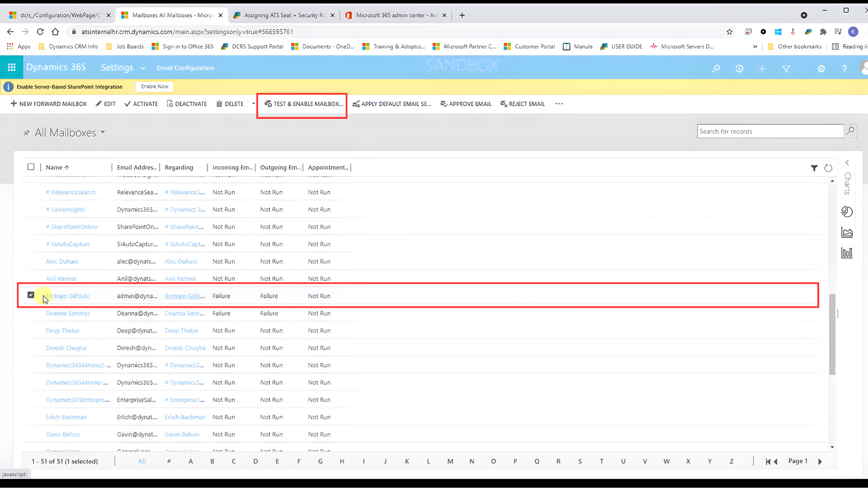Click the browser address bar URL

coord(187,32)
